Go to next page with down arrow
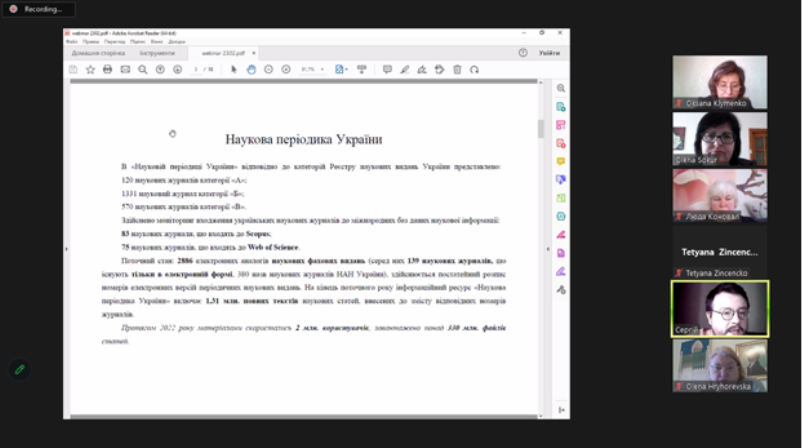The image size is (804, 448). point(177,69)
